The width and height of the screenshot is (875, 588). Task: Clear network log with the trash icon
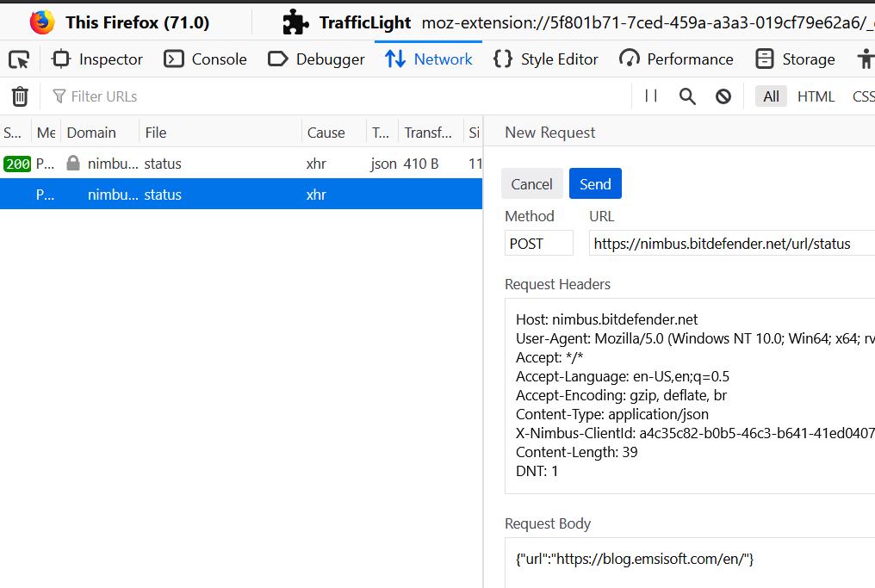20,96
